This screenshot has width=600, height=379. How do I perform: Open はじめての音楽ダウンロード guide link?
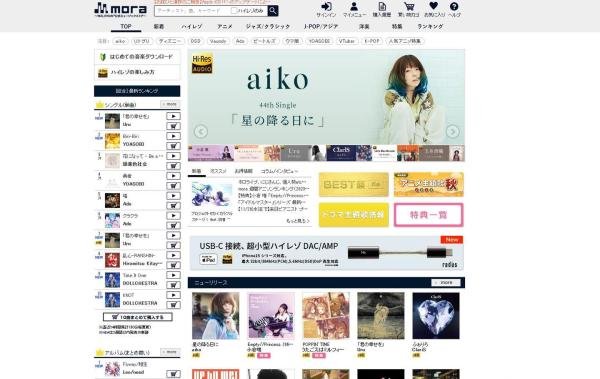point(137,57)
